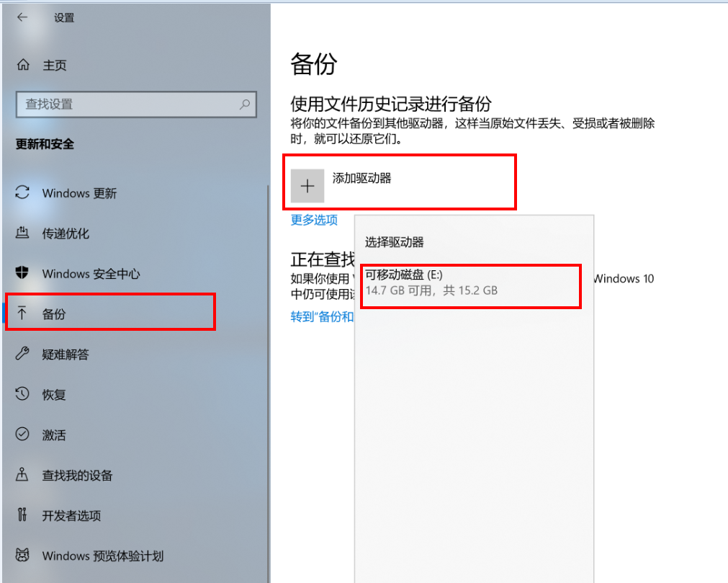Click the back arrow in Settings header
728x583 pixels.
point(22,17)
